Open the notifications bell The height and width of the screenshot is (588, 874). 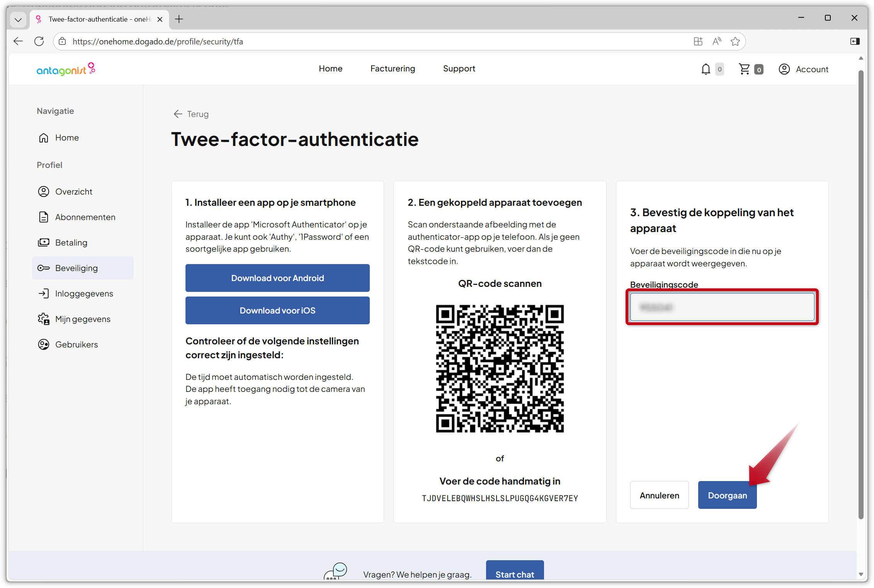click(706, 69)
